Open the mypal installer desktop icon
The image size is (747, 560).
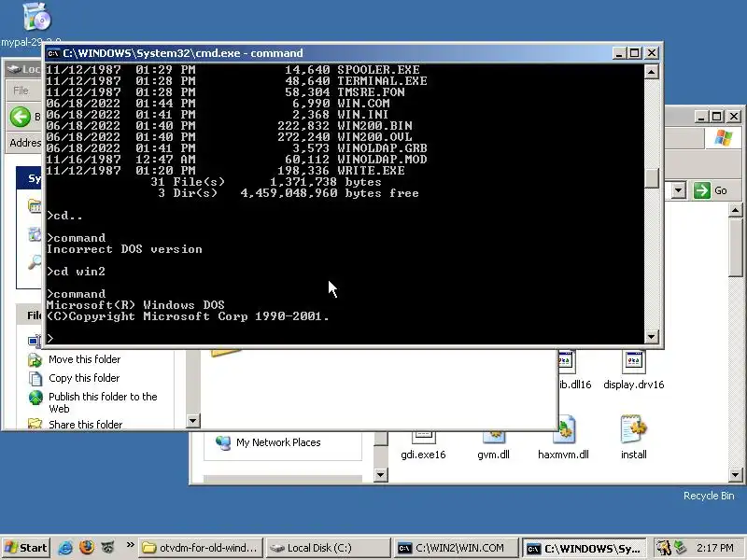click(36, 16)
